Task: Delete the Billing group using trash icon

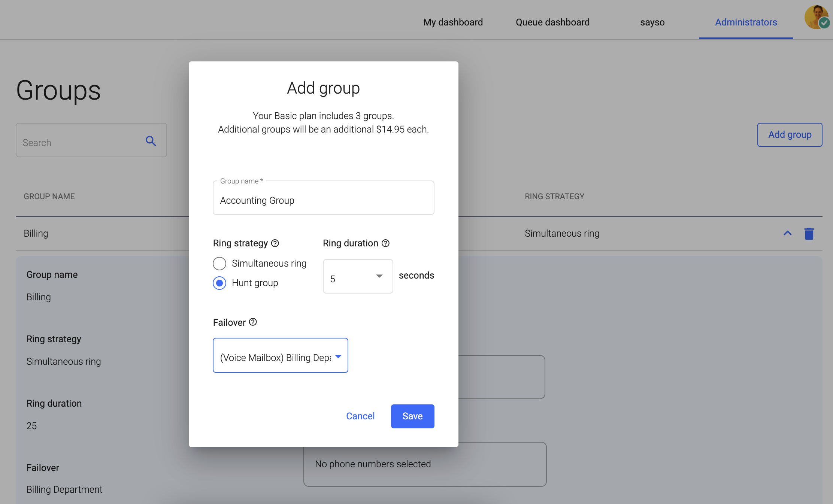Action: point(809,233)
